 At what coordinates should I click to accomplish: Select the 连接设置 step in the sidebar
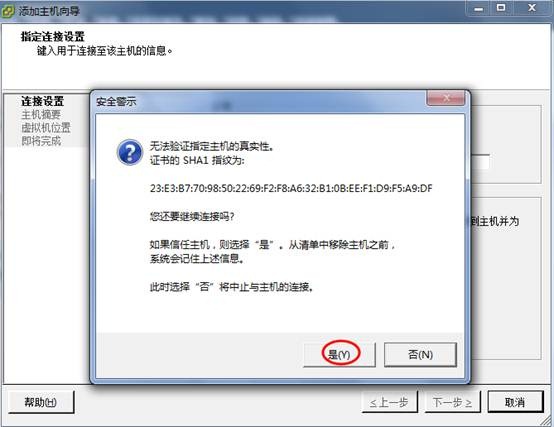42,101
